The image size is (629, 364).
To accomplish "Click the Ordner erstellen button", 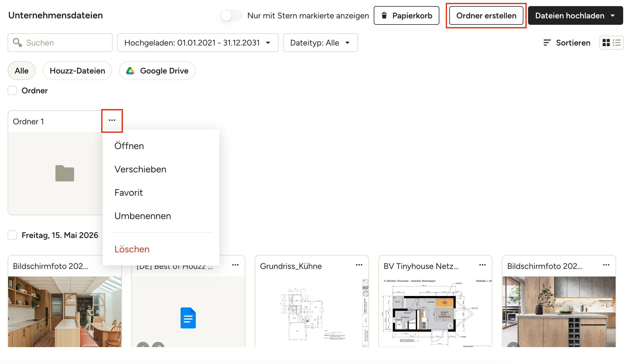I will 486,16.
